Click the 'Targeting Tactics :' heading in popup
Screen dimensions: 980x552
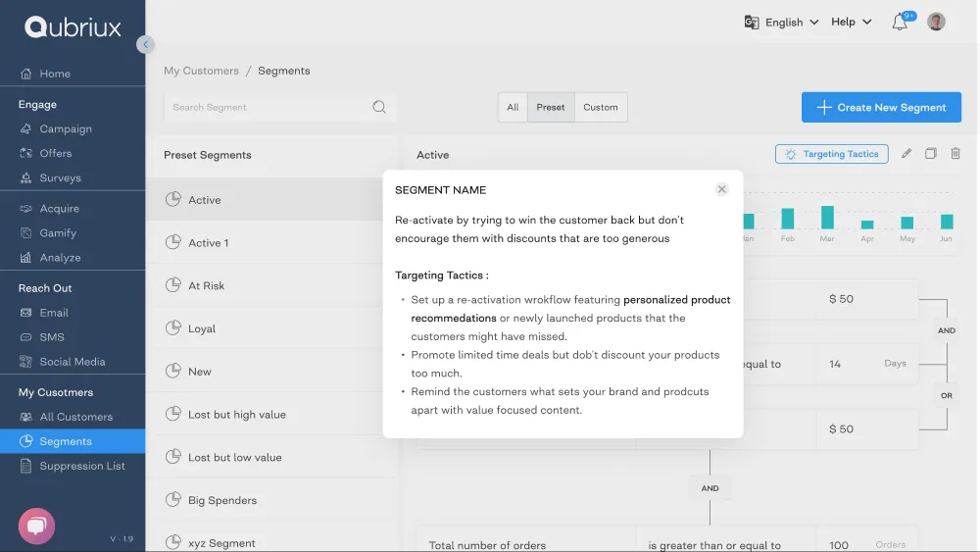tap(442, 276)
